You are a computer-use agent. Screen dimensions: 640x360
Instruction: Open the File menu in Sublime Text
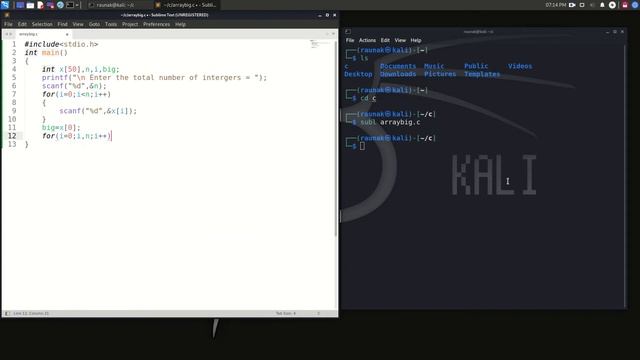coord(8,24)
